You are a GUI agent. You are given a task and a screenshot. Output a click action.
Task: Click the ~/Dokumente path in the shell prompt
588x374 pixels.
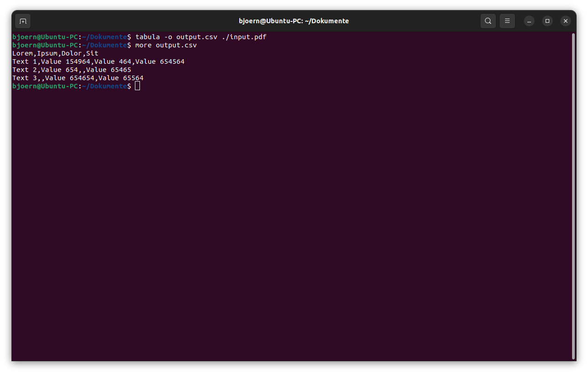105,86
